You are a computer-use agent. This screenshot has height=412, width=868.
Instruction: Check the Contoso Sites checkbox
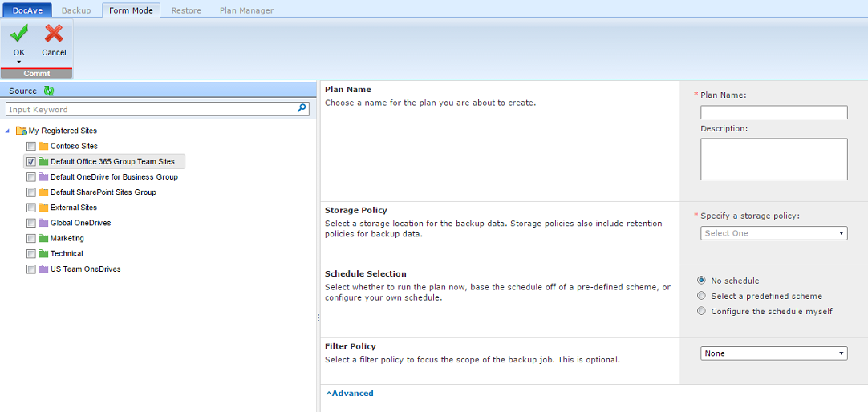[x=31, y=146]
